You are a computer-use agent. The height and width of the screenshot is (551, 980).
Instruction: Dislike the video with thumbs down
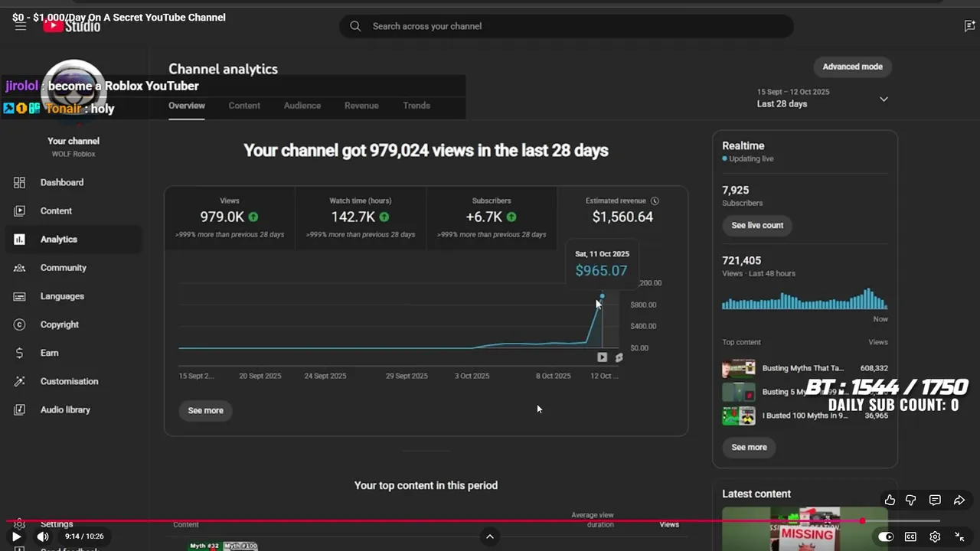tap(911, 500)
